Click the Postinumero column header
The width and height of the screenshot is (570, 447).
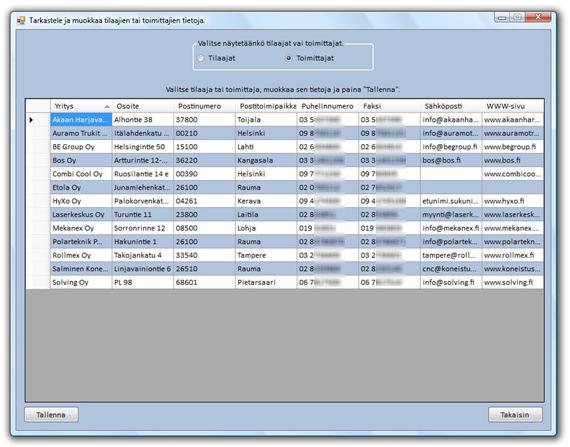(x=205, y=106)
